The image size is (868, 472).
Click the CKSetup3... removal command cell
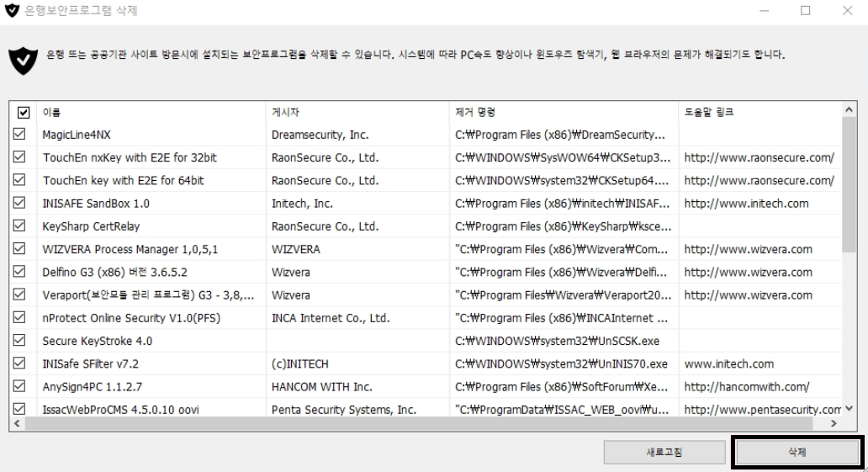pyautogui.click(x=563, y=157)
